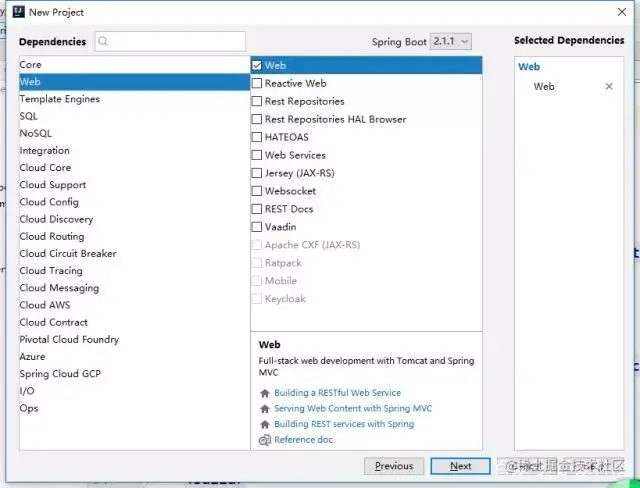The height and width of the screenshot is (488, 640).
Task: Click the disabled Ratpack checkbox
Action: click(x=257, y=263)
